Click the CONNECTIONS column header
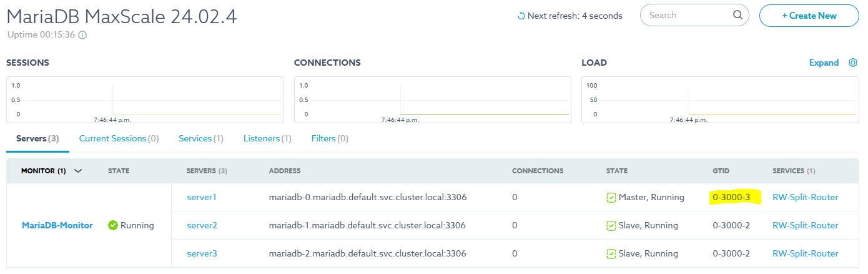 [538, 171]
